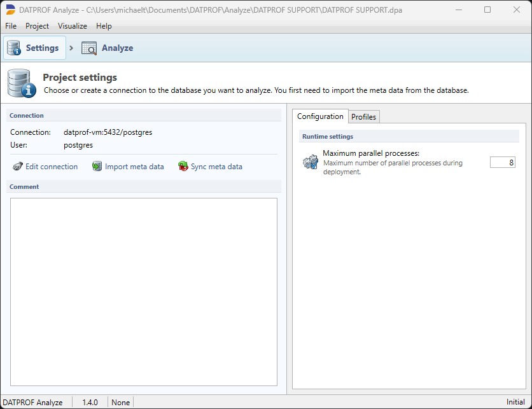Click the Maximum parallel processes value field

503,162
